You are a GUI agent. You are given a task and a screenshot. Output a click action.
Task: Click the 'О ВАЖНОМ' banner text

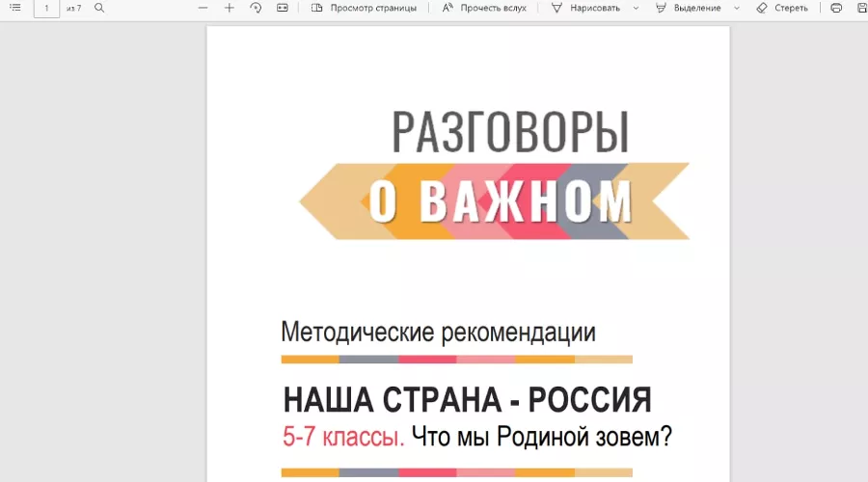[501, 201]
